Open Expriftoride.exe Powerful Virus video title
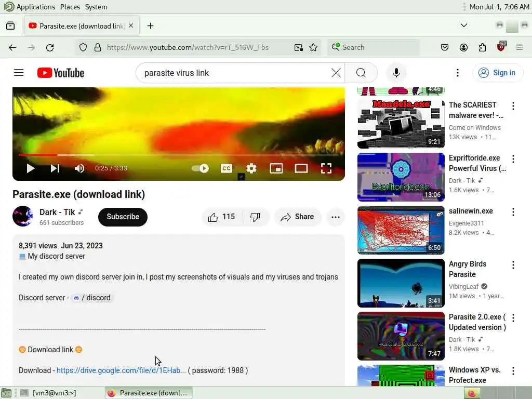This screenshot has width=532, height=399. pos(477,163)
